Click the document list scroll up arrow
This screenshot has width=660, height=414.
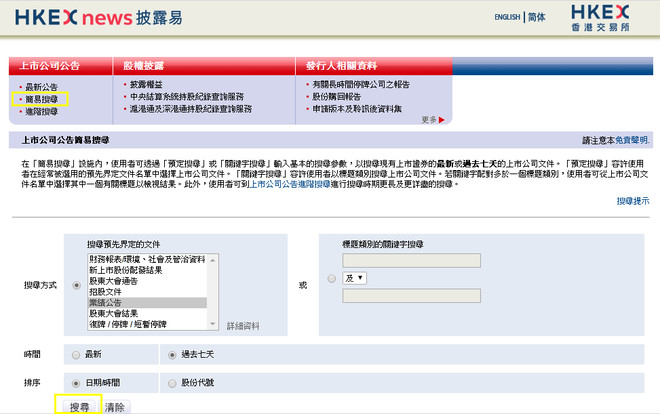tap(213, 260)
